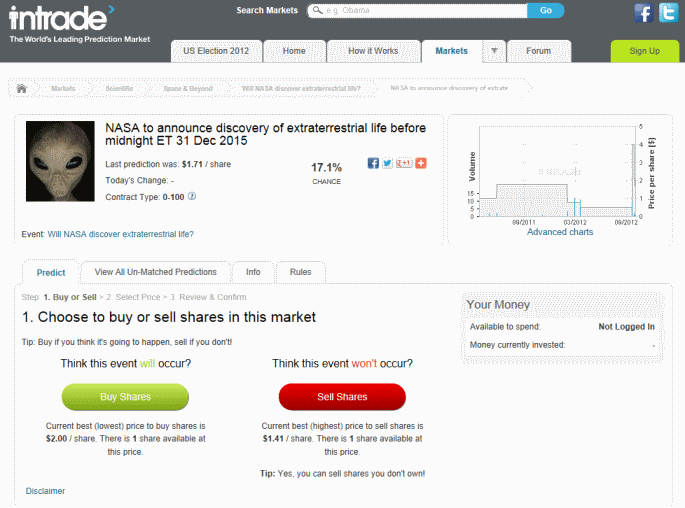This screenshot has height=508, width=685.
Task: Share this market on Facebook
Action: [373, 163]
